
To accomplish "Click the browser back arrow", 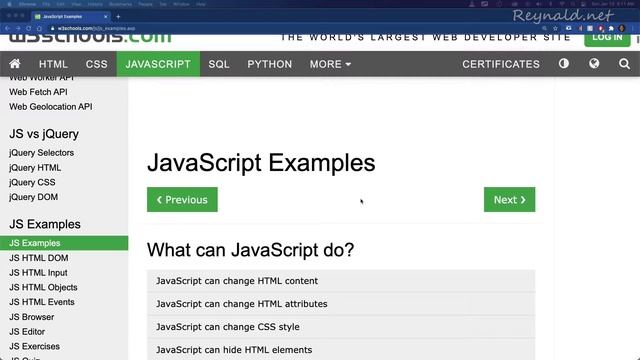I will tap(7, 28).
